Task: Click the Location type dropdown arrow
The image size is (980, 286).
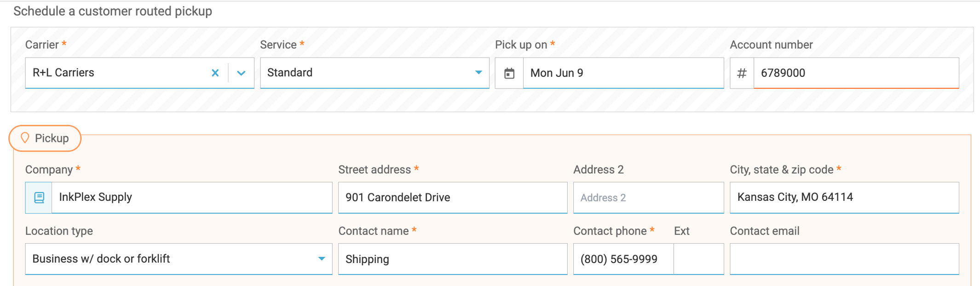Action: [x=322, y=259]
